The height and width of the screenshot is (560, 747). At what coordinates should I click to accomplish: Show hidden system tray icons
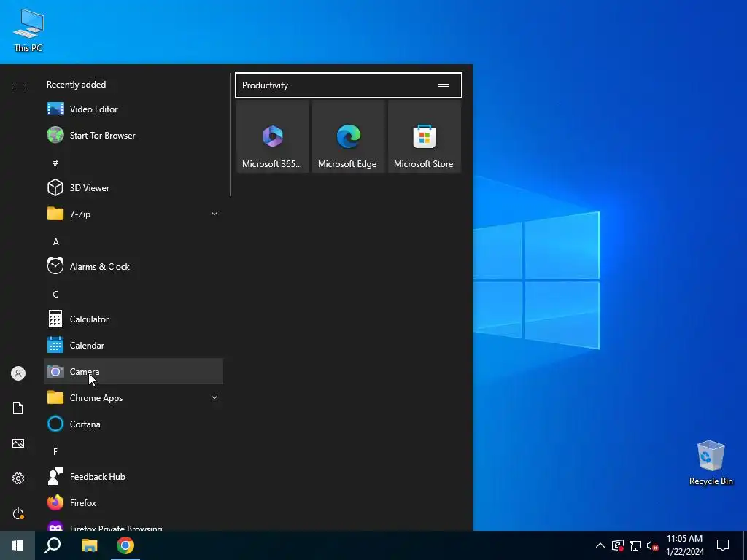click(600, 545)
